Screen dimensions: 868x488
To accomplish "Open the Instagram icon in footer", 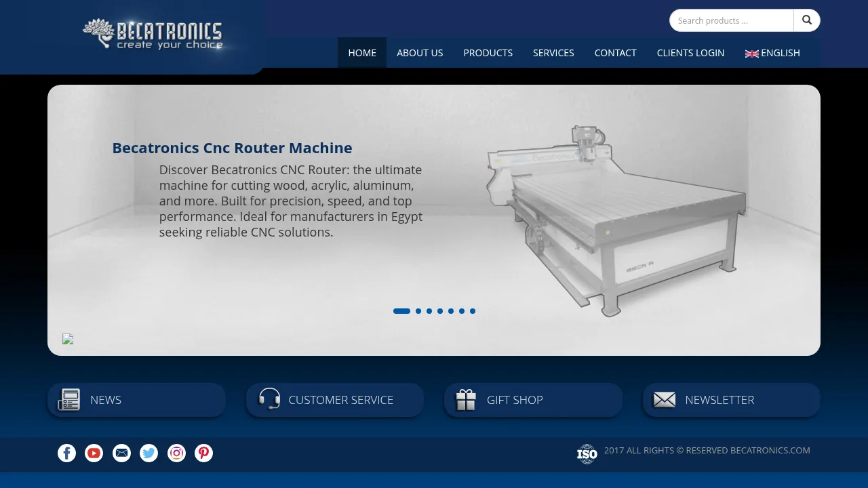I will (176, 453).
